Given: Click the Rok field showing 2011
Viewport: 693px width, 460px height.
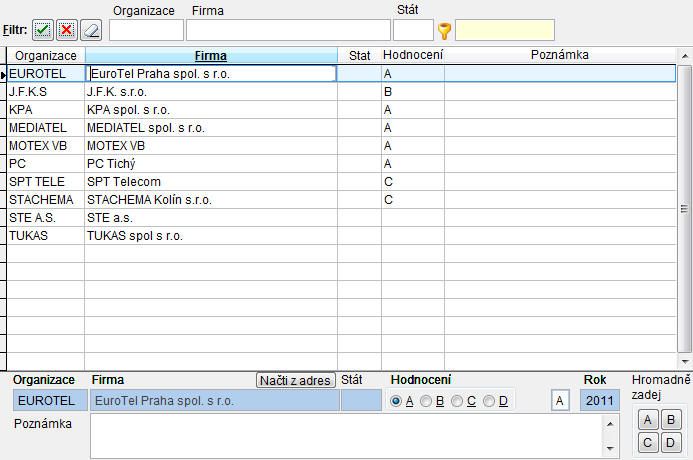Looking at the screenshot, I should pos(600,401).
